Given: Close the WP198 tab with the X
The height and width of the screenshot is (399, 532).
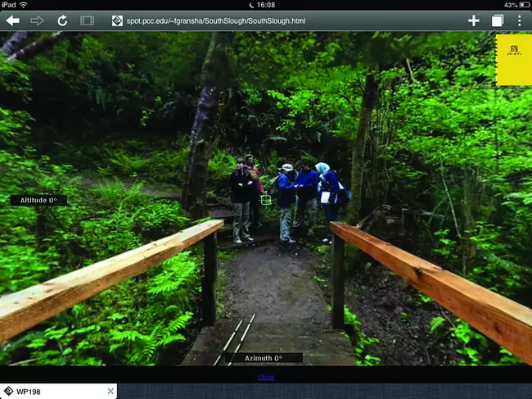Looking at the screenshot, I should coord(110,391).
